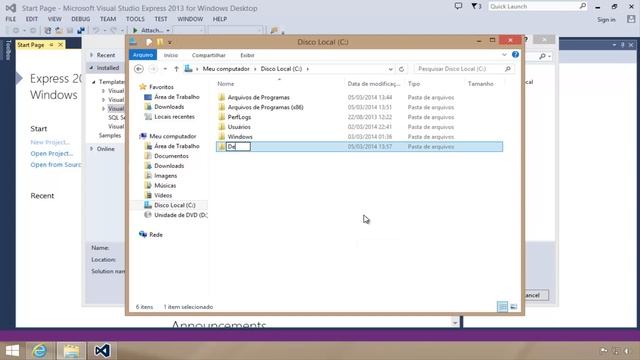Select Downloads under Favoritos

[169, 107]
